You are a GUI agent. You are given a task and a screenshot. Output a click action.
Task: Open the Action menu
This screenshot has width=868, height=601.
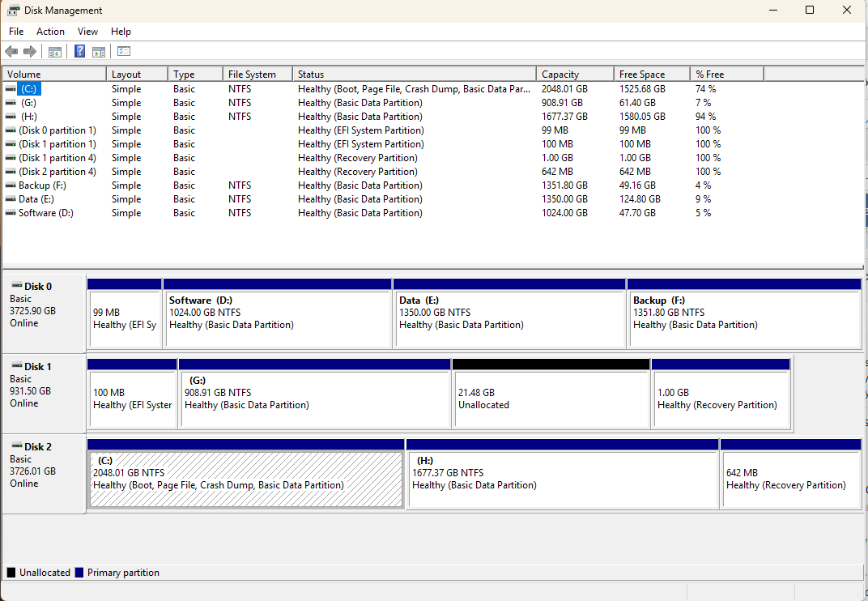50,32
